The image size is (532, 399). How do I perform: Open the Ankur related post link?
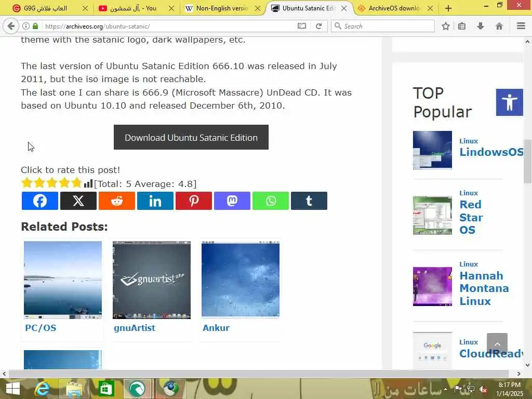pyautogui.click(x=216, y=328)
